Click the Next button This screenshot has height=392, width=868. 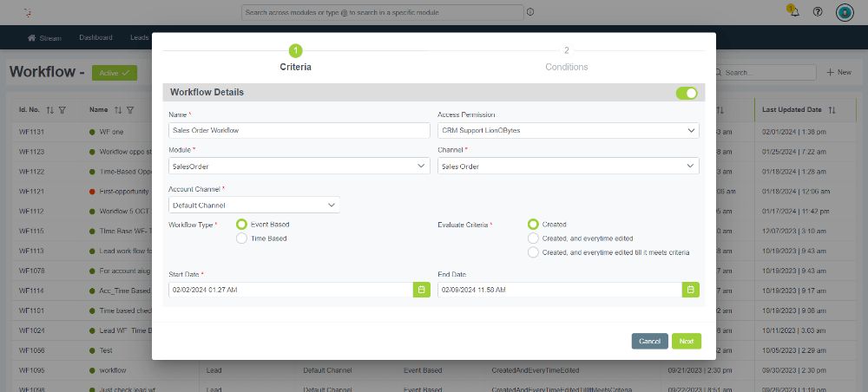pyautogui.click(x=686, y=342)
